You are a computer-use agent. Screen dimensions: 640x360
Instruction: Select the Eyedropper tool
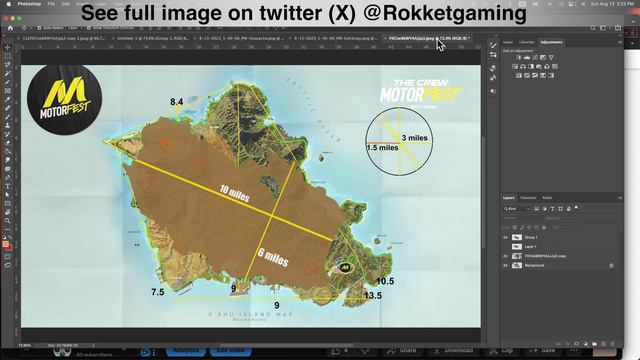[7, 99]
